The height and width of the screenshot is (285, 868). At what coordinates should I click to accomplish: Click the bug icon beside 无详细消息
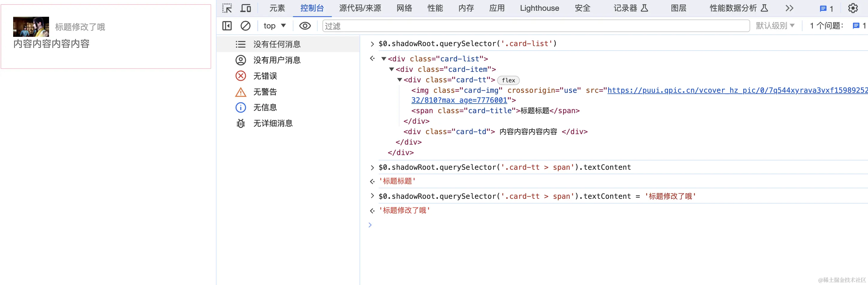click(x=240, y=123)
